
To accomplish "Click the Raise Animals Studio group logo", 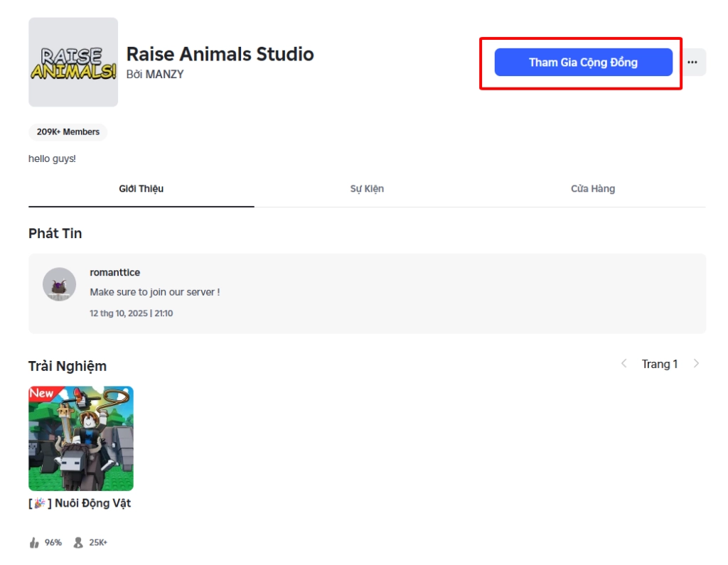I will click(x=73, y=62).
